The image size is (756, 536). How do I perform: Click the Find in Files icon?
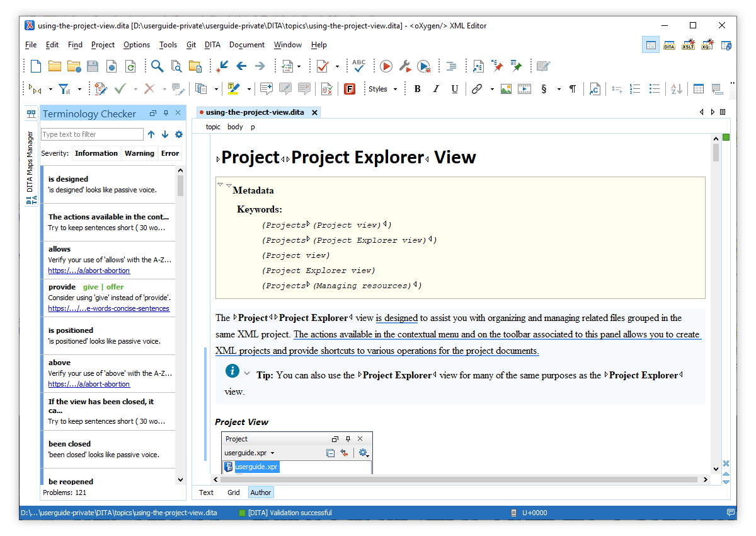(176, 66)
